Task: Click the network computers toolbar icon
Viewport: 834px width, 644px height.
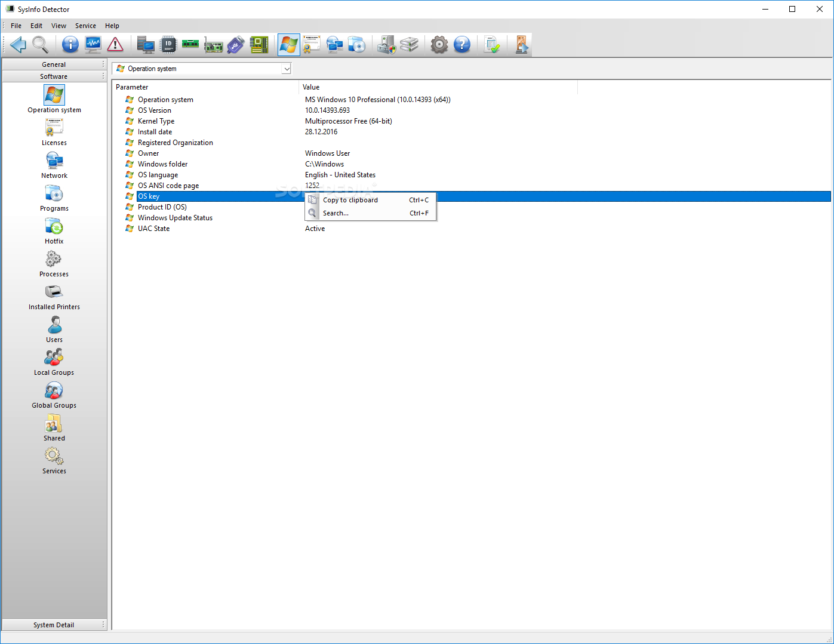Action: (x=334, y=45)
